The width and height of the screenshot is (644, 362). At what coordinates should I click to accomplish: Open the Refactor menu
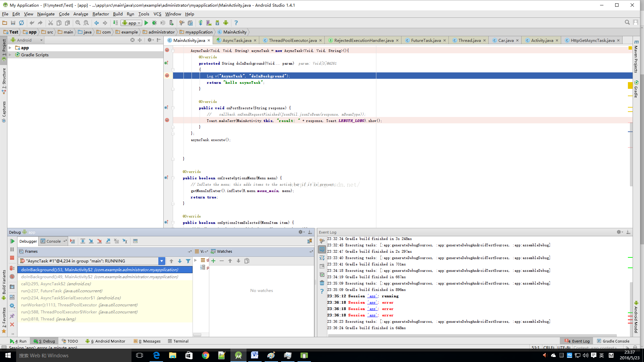(101, 14)
